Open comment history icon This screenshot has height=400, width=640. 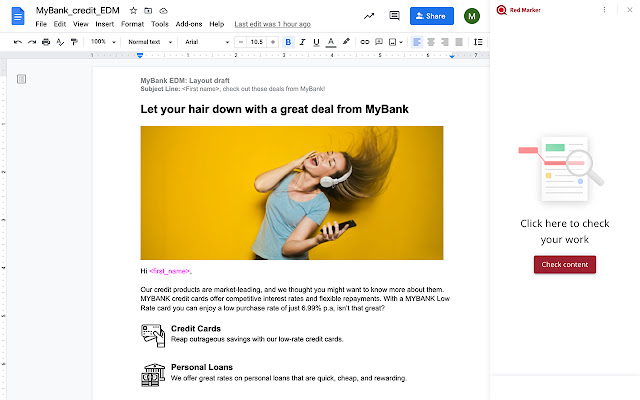point(394,16)
